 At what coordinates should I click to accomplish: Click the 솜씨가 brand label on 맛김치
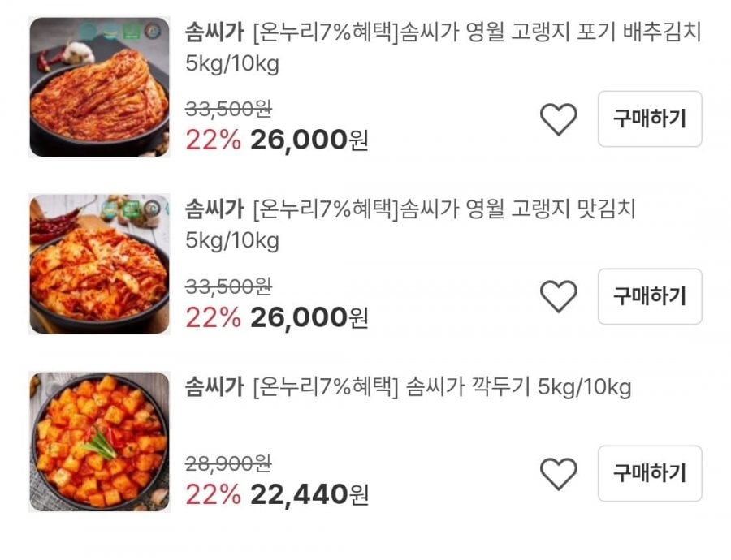point(214,209)
